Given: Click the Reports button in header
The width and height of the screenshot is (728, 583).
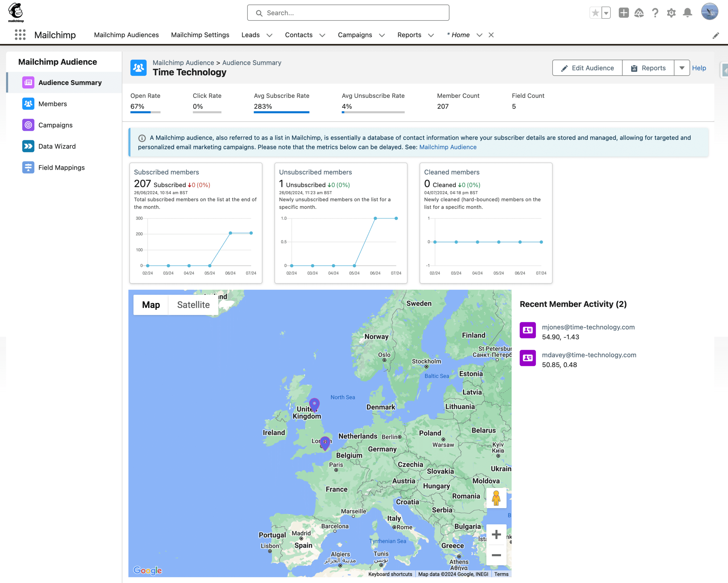Looking at the screenshot, I should (x=648, y=68).
